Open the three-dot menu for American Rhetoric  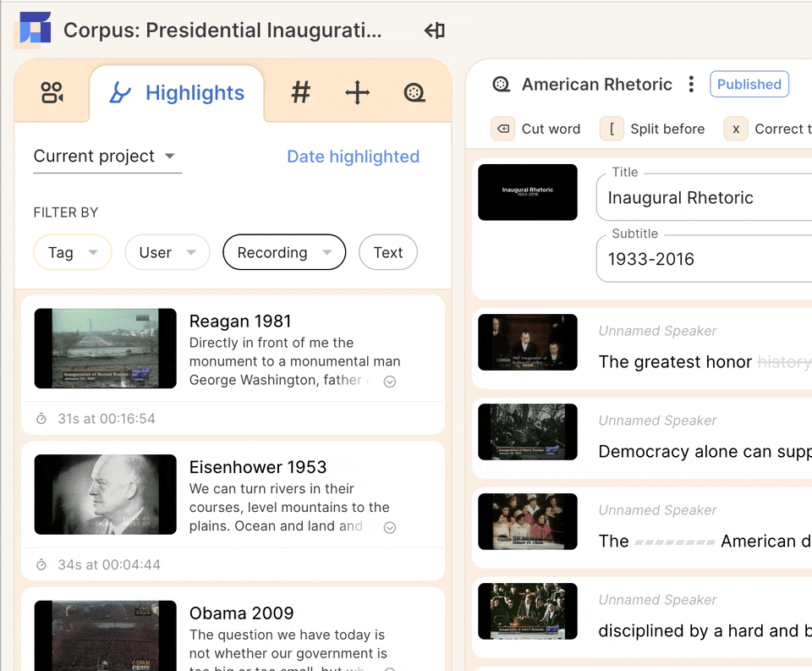(691, 84)
